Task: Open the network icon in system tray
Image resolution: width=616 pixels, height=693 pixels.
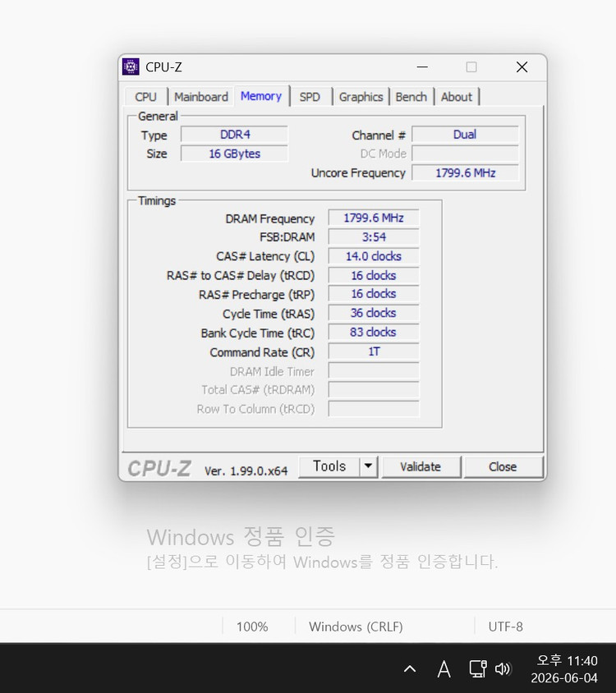Action: point(478,668)
